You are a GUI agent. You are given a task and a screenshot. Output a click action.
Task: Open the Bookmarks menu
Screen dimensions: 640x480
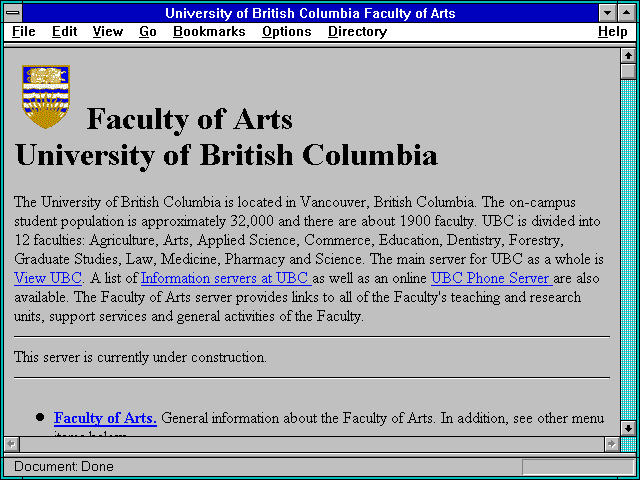click(x=209, y=31)
